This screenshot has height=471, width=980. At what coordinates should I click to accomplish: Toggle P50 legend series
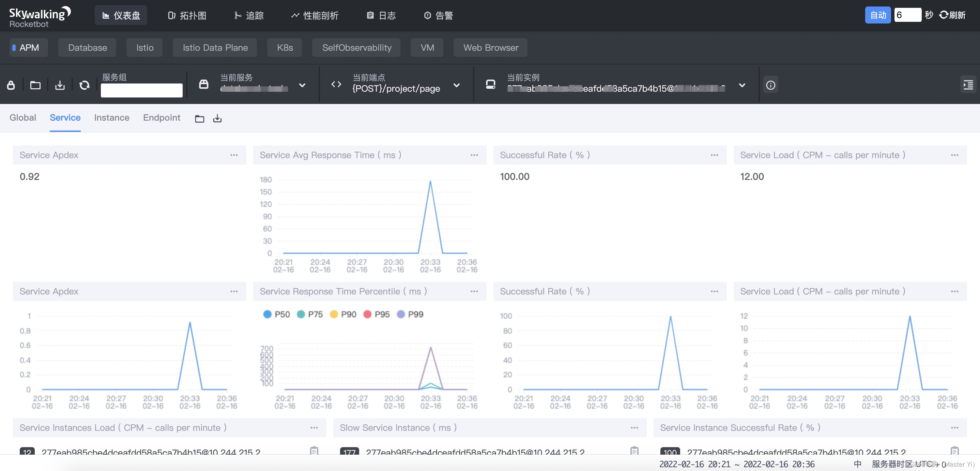pos(277,315)
